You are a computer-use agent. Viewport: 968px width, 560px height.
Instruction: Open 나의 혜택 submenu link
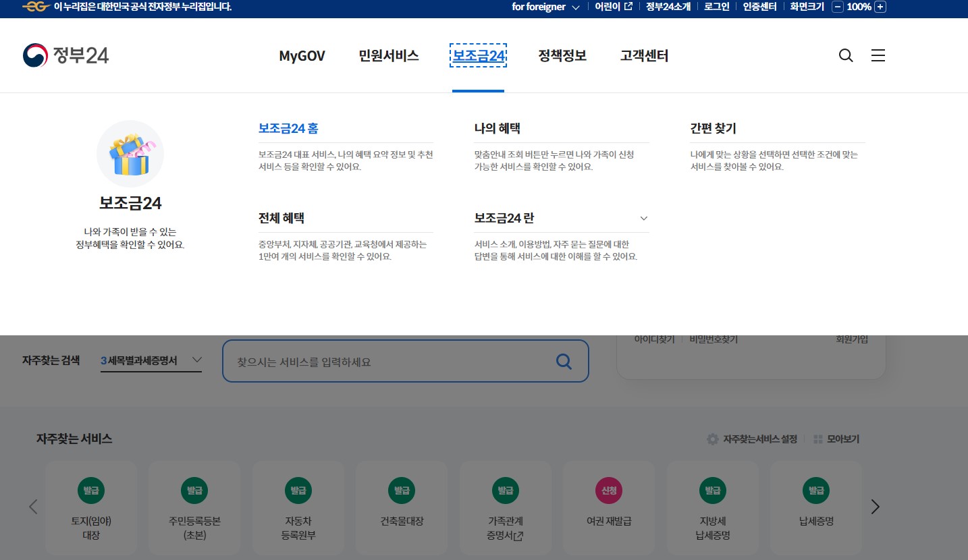498,128
